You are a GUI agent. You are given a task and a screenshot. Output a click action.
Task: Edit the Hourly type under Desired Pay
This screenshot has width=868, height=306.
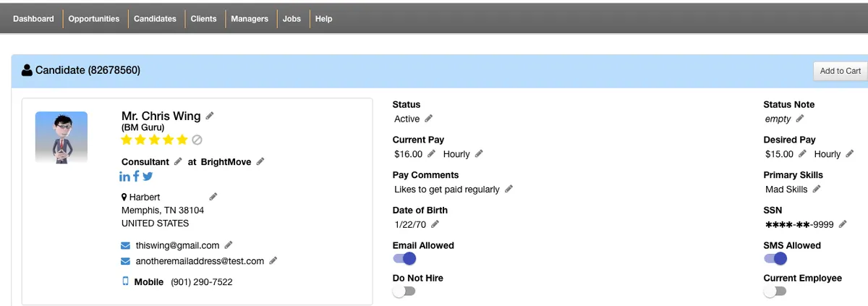pos(850,153)
